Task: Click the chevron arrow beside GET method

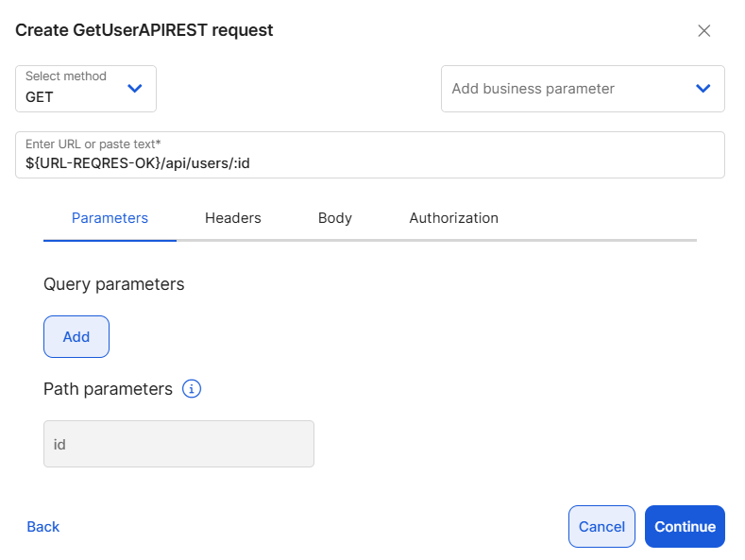Action: coord(135,89)
